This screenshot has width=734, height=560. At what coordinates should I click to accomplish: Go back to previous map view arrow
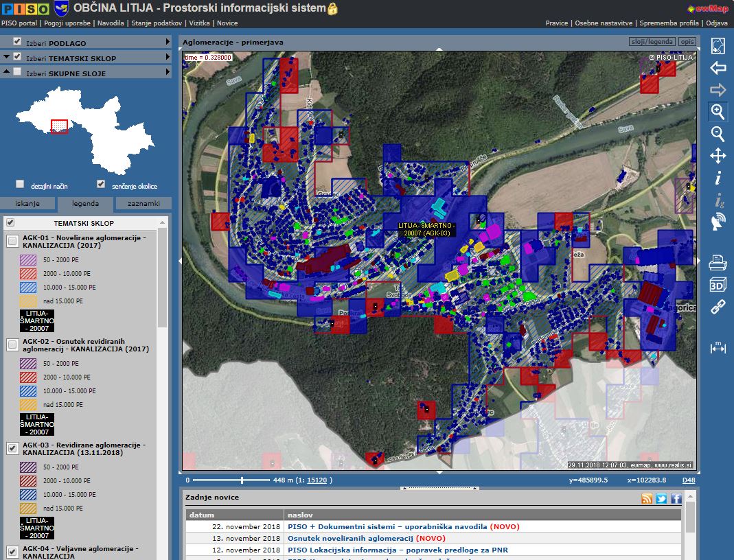point(718,68)
